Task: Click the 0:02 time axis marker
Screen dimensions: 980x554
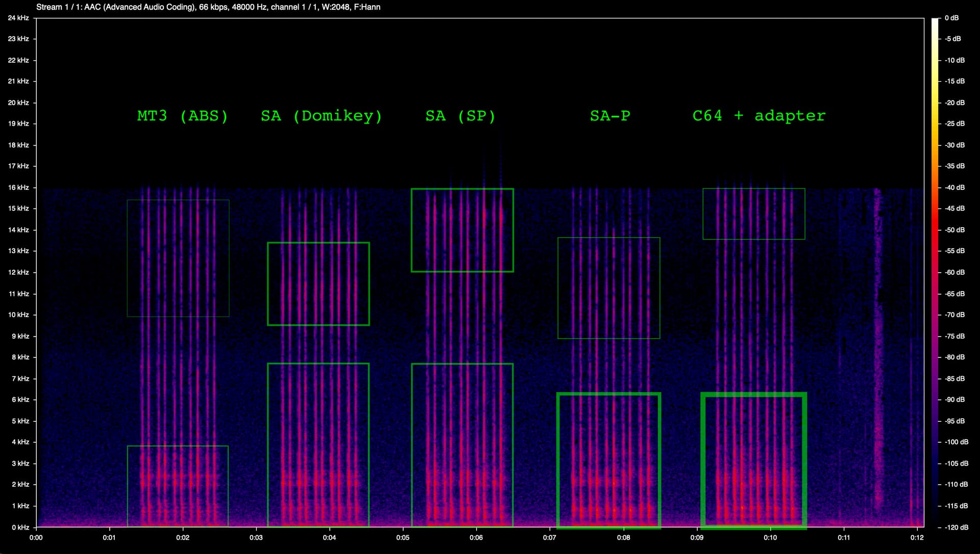Action: (183, 538)
